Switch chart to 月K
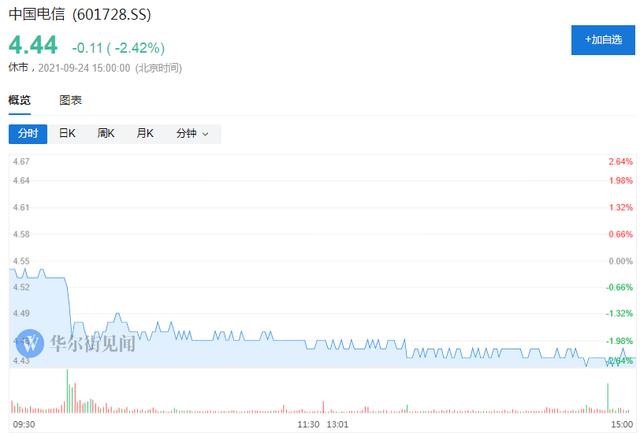 pyautogui.click(x=145, y=133)
